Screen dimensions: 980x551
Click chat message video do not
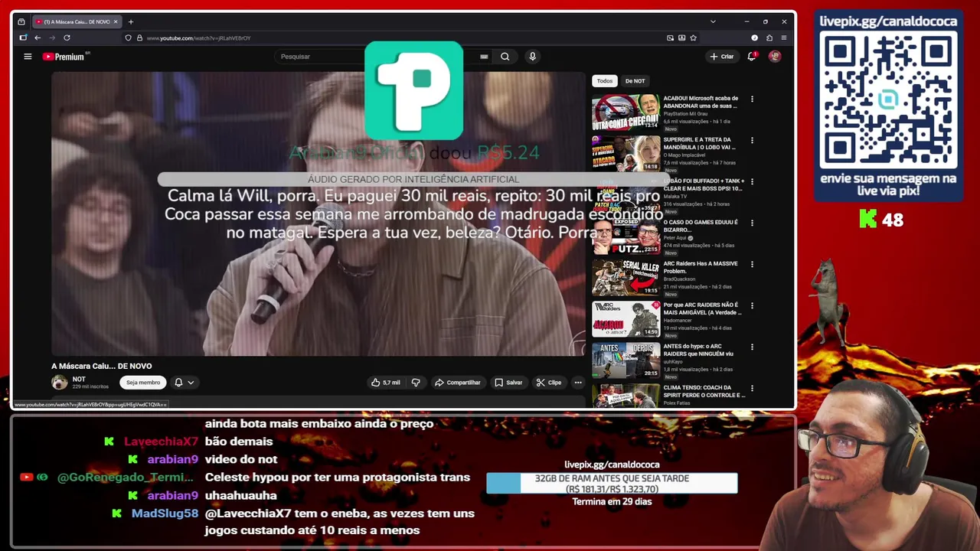pos(241,459)
